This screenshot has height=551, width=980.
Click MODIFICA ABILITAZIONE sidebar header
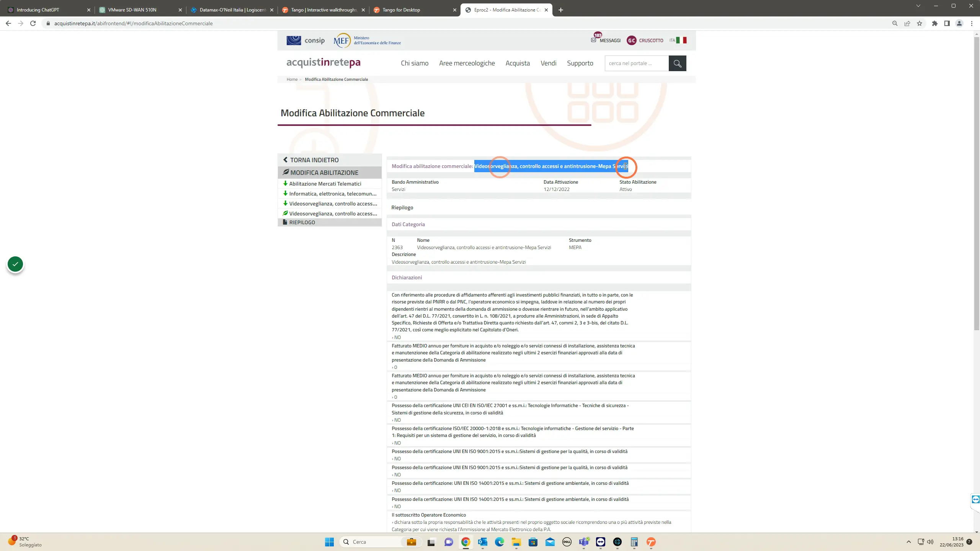click(330, 173)
